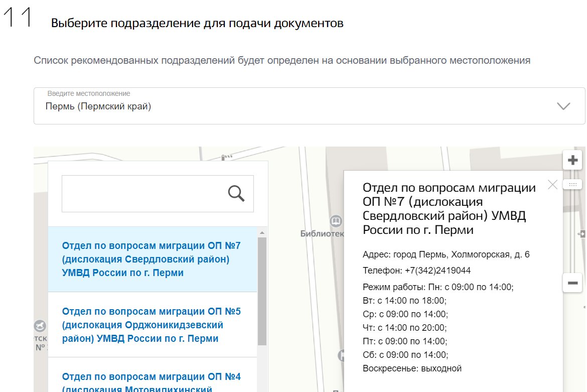587x392 pixels.
Task: Select Отдел по вопросам миграции ОП №4
Action: click(x=153, y=375)
